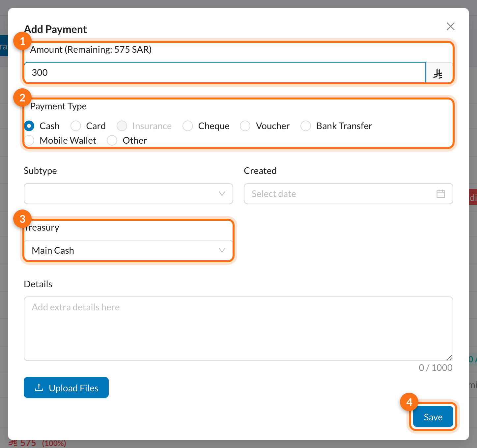Select the Cheque payment type

[206, 126]
